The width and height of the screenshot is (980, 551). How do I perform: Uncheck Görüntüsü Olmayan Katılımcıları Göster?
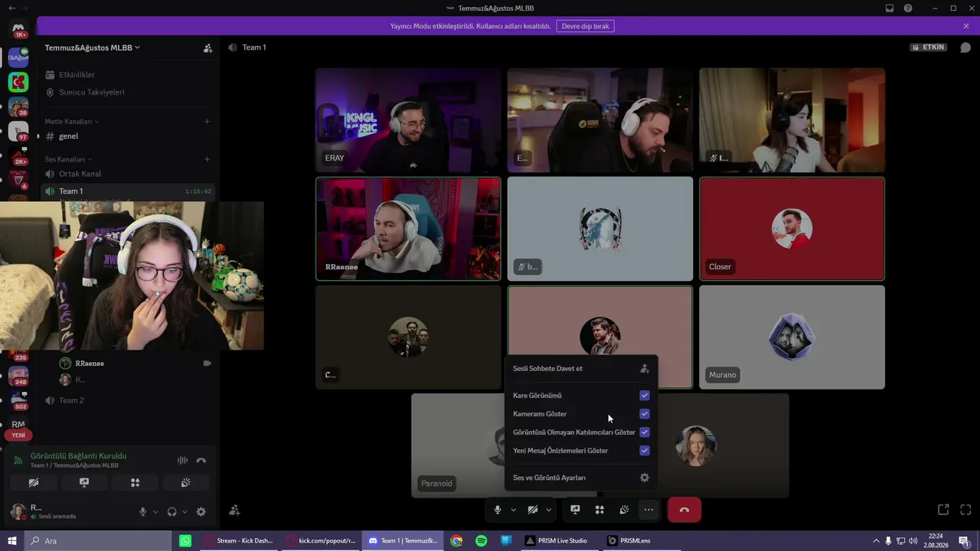click(645, 432)
